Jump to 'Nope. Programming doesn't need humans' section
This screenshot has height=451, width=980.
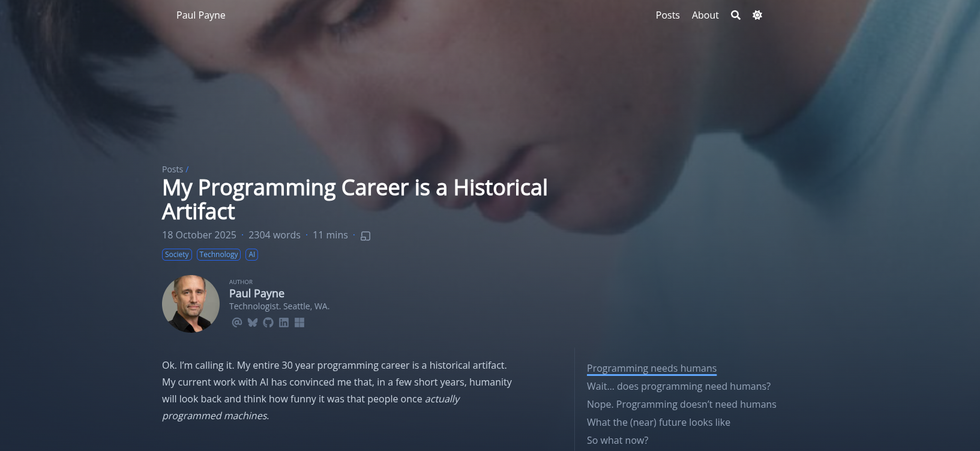pyautogui.click(x=682, y=404)
